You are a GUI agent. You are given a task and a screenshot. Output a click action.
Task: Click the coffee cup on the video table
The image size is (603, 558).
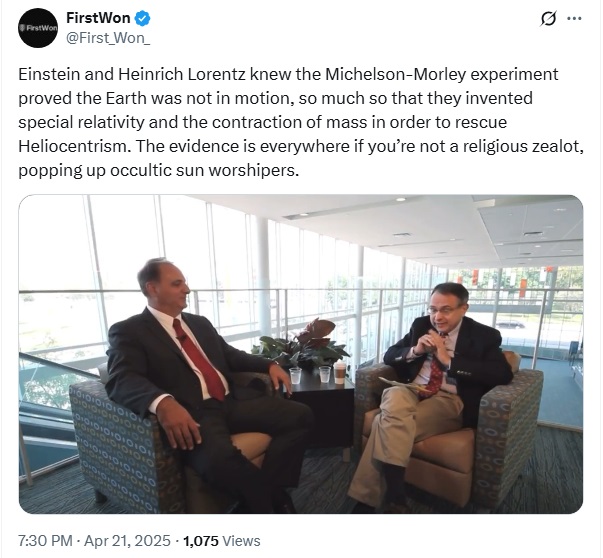pos(338,372)
